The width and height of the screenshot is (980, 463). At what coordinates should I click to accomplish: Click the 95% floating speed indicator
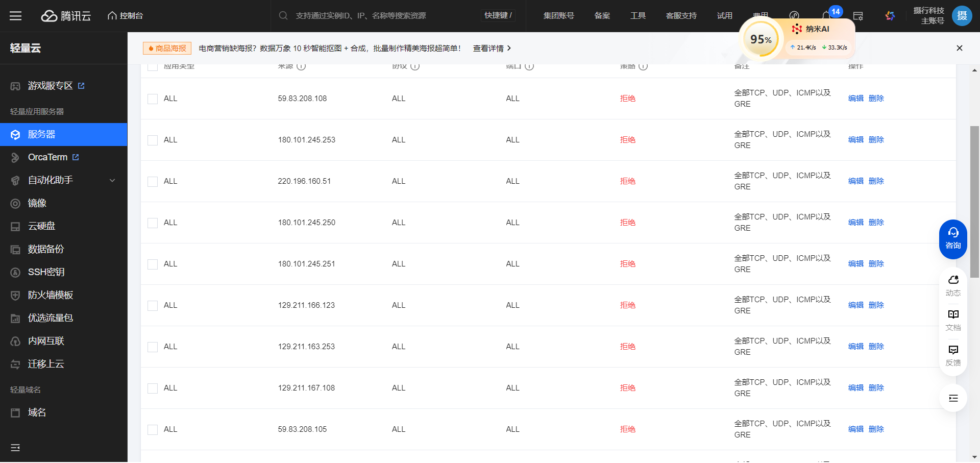pos(761,39)
